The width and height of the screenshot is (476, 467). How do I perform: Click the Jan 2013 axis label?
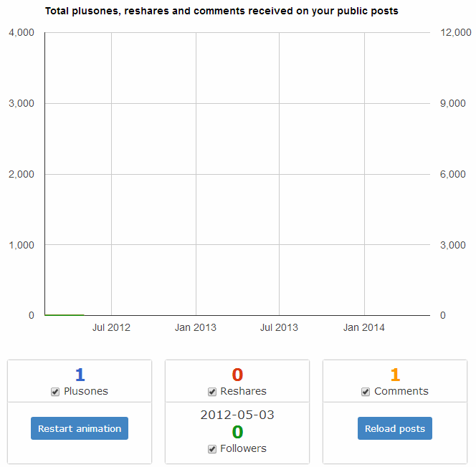click(x=196, y=327)
